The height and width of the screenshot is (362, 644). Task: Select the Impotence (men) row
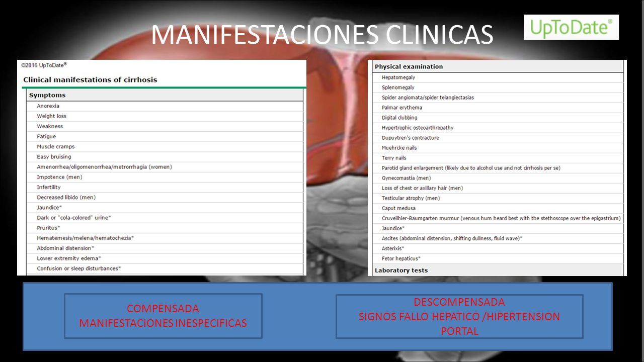[x=165, y=177]
